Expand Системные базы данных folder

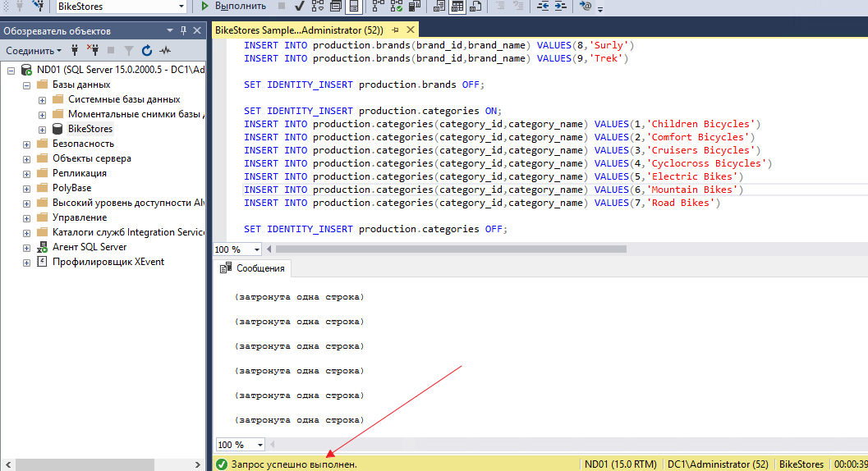(x=42, y=100)
